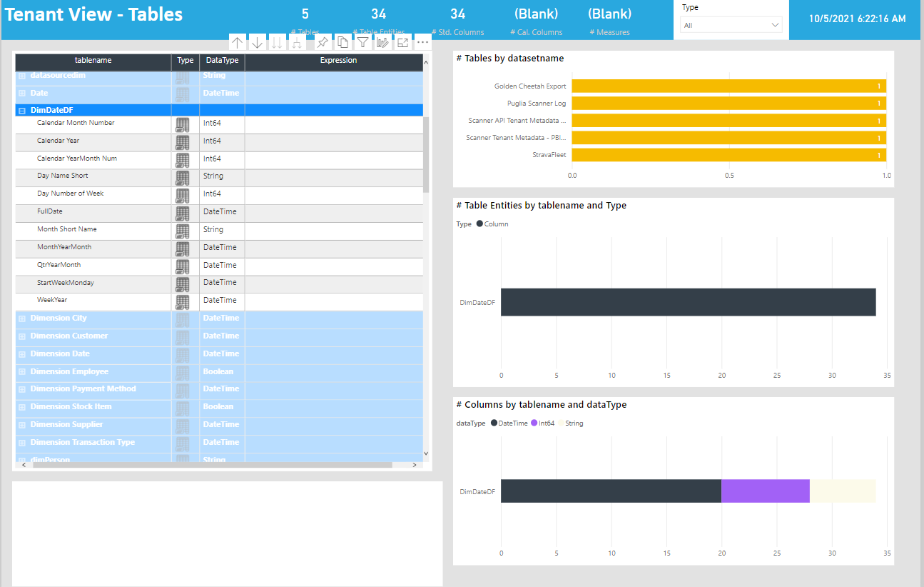Click the right arrow of the horizontal scrollbar
The width and height of the screenshot is (924, 587).
coord(414,464)
